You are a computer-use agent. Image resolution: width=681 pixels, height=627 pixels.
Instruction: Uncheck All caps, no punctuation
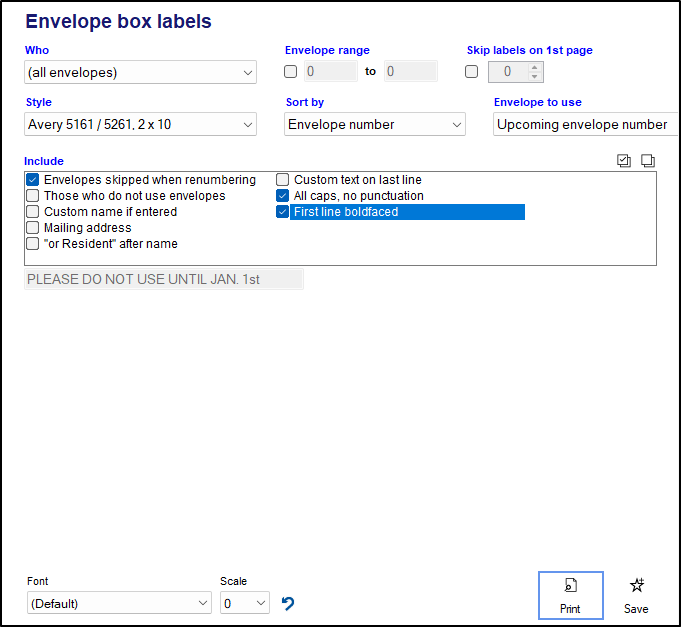point(283,196)
